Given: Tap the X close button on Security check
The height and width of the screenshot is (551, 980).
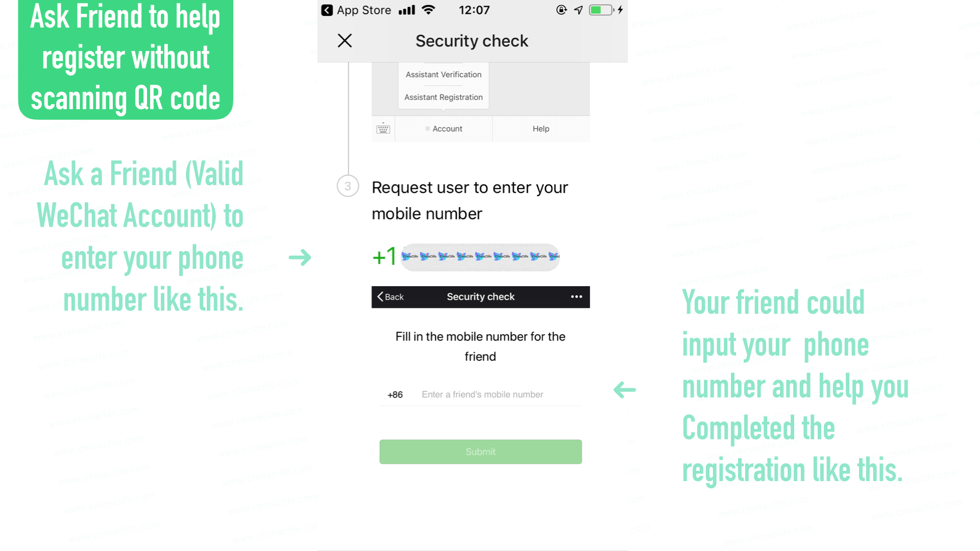Looking at the screenshot, I should tap(344, 40).
